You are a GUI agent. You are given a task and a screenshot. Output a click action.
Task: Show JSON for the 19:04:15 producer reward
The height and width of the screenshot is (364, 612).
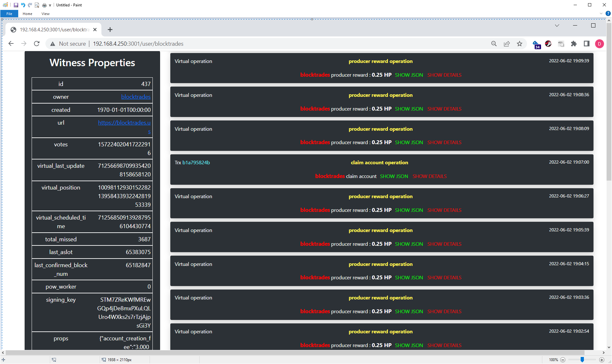(409, 278)
